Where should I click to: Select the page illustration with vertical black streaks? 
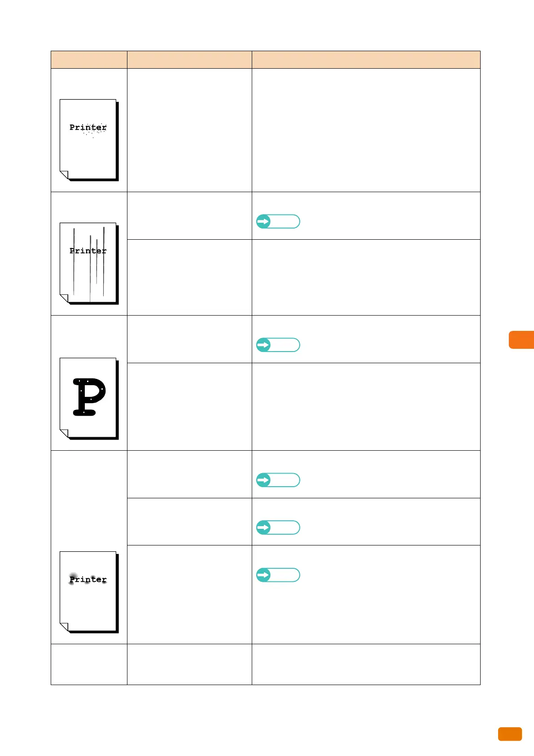click(89, 264)
